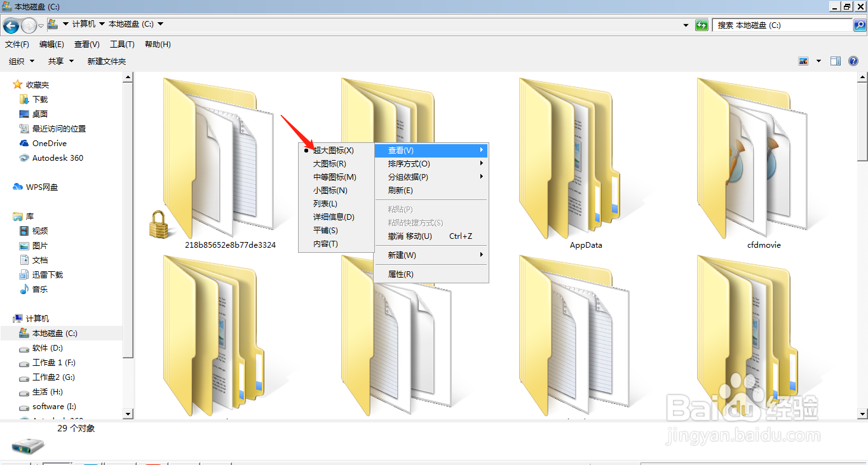Viewport: 868px width, 465px height.
Task: Open view options dropdown arrow in toolbar
Action: click(x=818, y=61)
